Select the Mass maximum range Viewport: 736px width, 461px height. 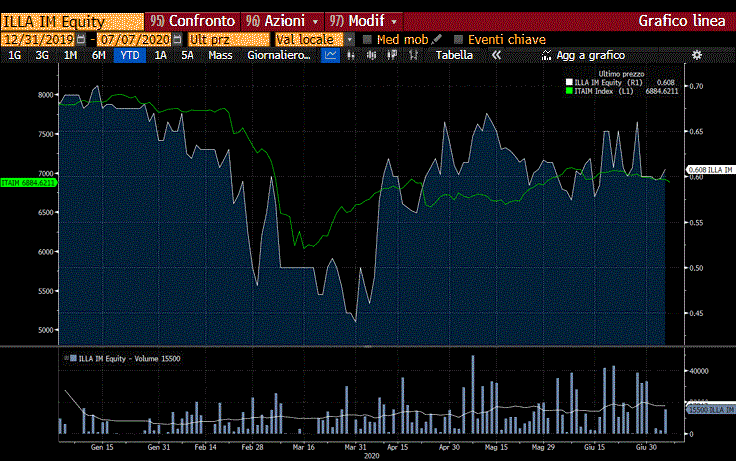tap(220, 55)
